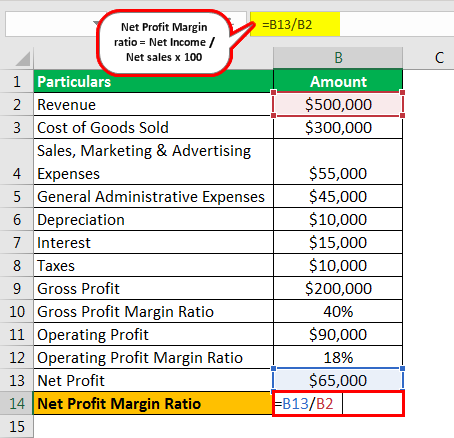Select the $45,000 amount cell

[338, 196]
